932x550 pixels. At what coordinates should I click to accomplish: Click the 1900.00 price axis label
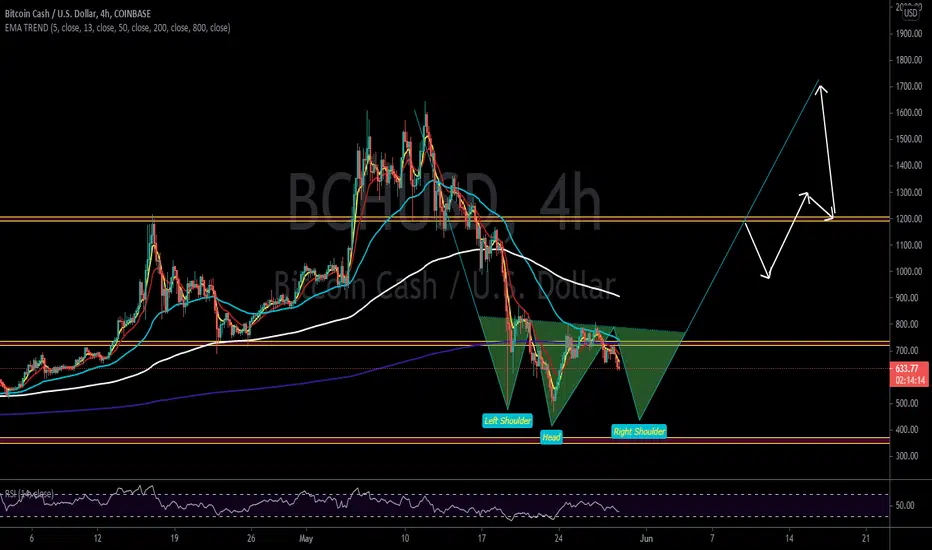[x=909, y=34]
